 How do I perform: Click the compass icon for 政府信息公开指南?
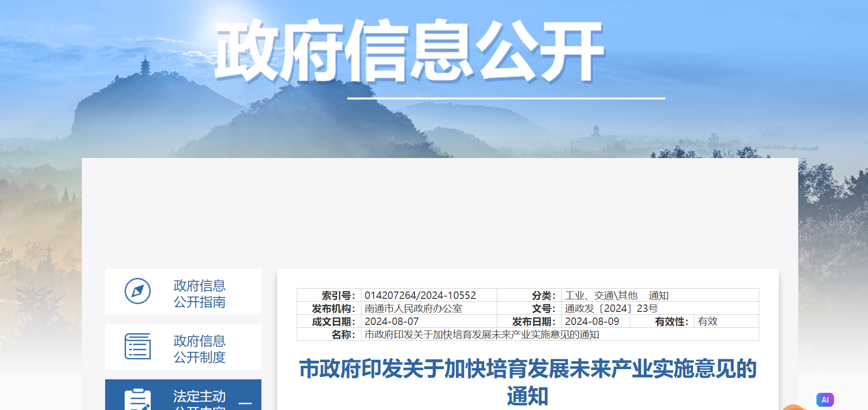click(x=138, y=291)
